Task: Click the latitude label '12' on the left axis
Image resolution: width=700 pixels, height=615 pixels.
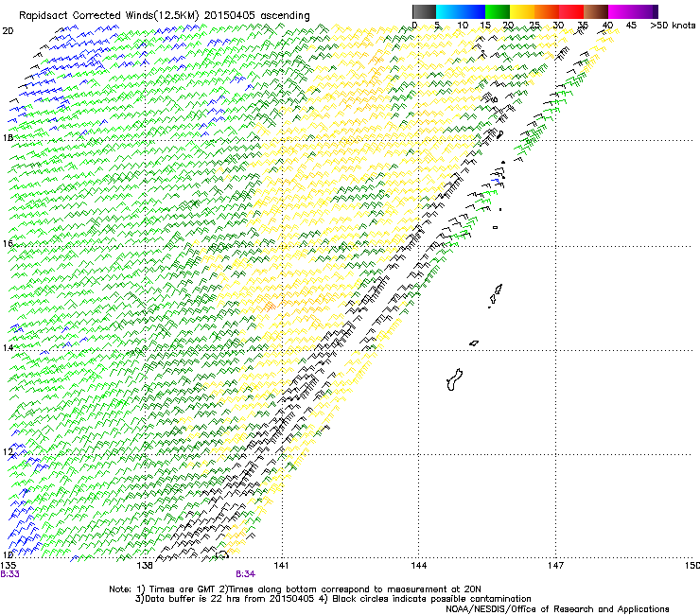Action: coord(8,451)
